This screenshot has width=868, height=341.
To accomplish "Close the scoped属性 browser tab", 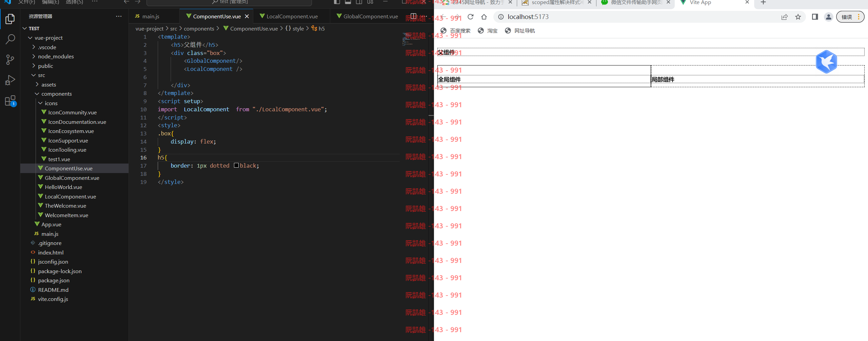I will point(589,2).
